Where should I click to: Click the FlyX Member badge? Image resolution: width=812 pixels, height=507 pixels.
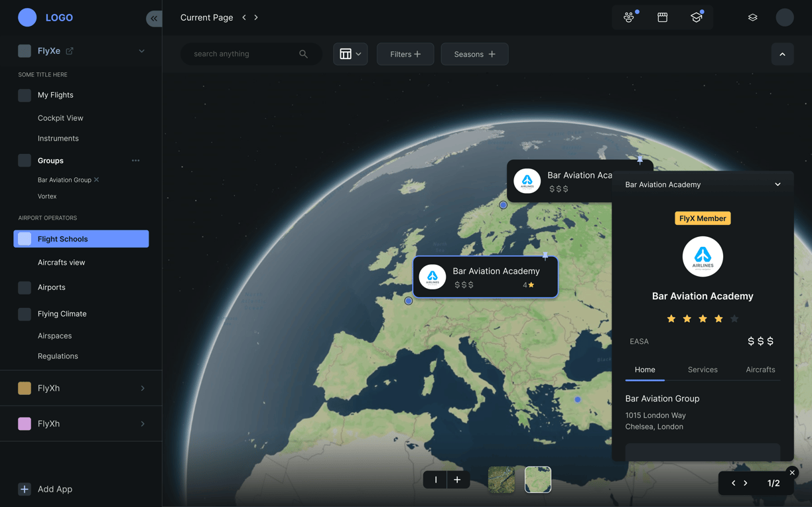pyautogui.click(x=703, y=218)
